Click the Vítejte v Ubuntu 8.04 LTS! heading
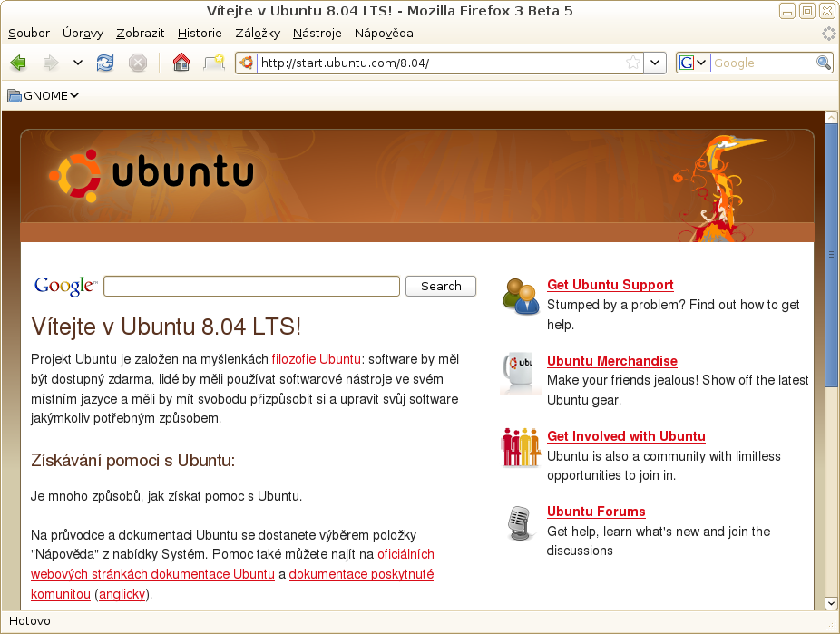 click(x=166, y=327)
